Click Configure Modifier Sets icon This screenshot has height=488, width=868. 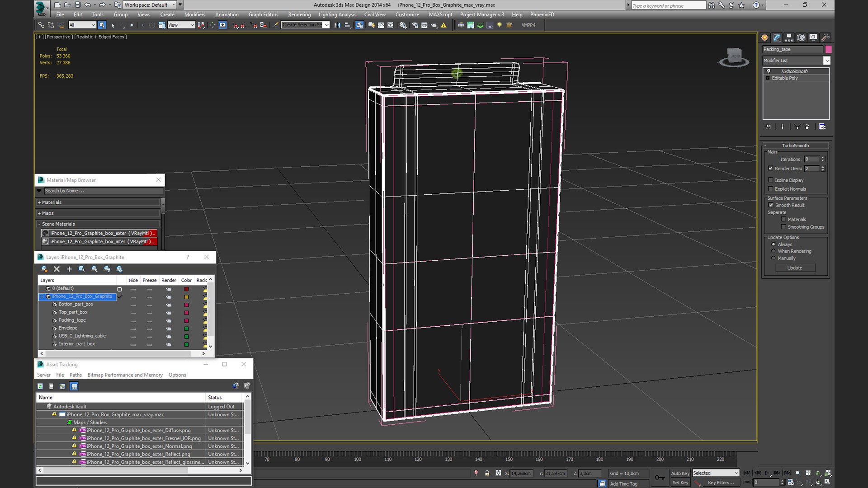822,127
